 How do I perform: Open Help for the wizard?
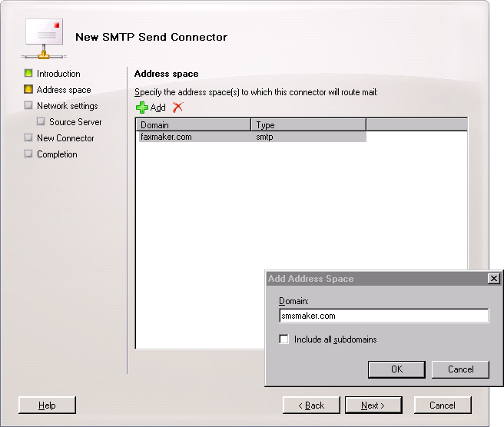47,405
